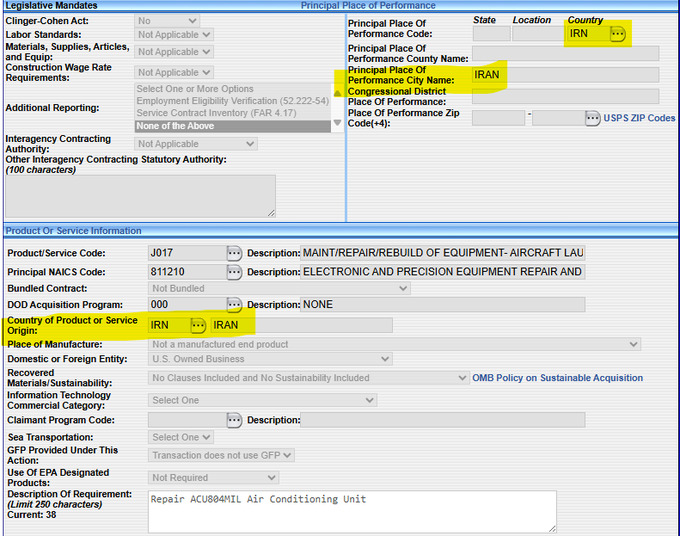
Task: Click the Claimant Program Code lookup button
Action: tap(234, 420)
